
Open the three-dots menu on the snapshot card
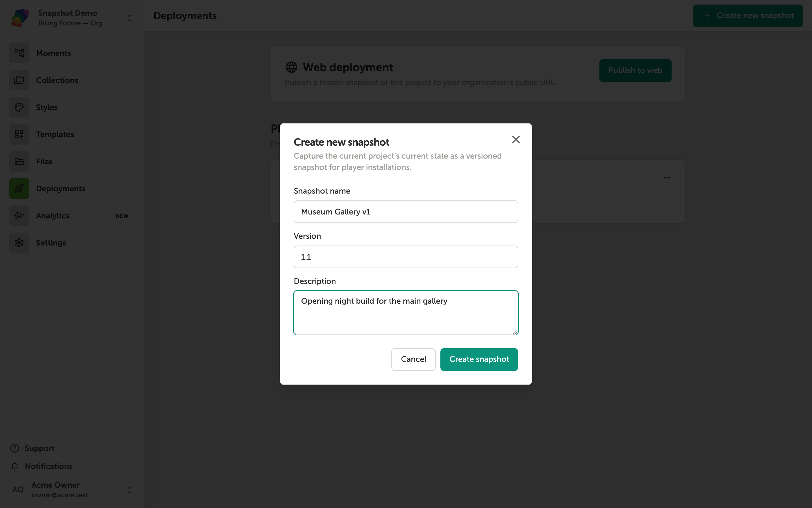tap(667, 178)
